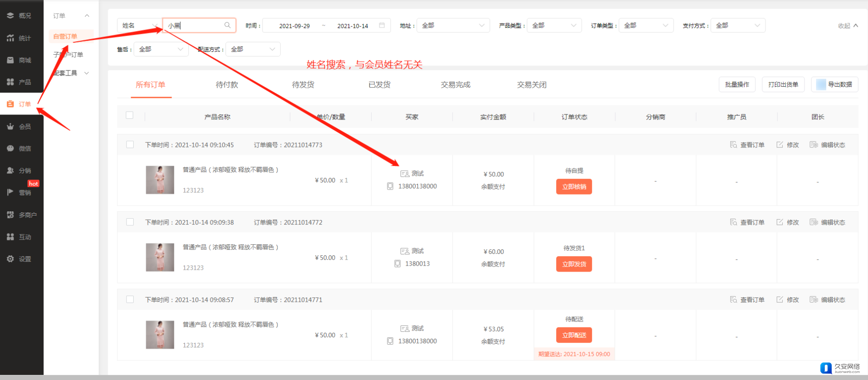Viewport: 868px width, 380px height.
Task: Open the 产品类型 dropdown
Action: (x=554, y=25)
